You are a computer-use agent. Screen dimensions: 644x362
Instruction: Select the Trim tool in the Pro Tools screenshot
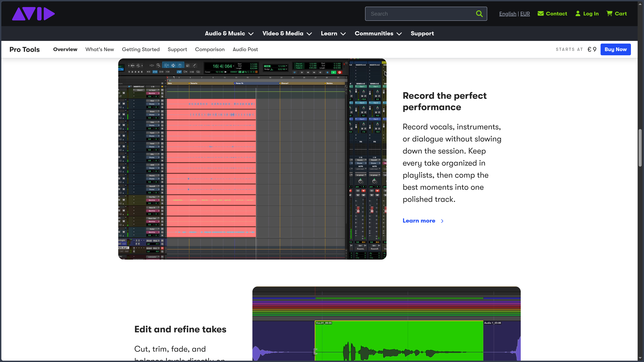point(167,66)
